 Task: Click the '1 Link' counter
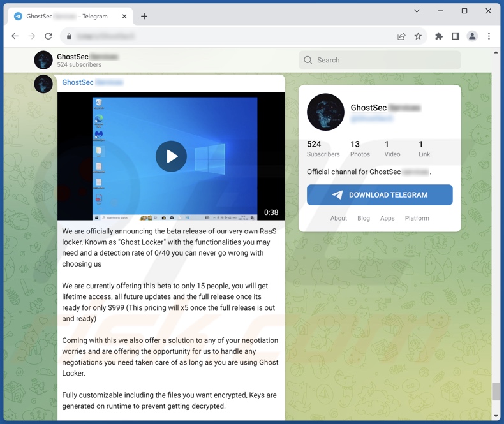pos(424,149)
